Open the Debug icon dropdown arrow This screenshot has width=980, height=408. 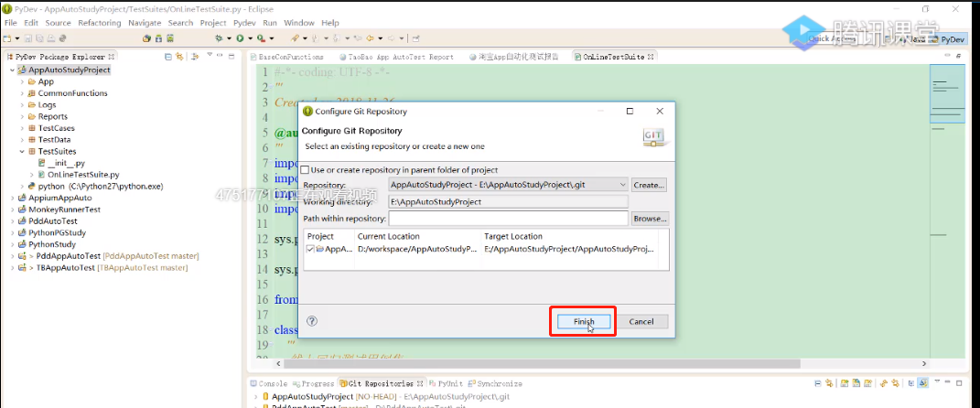(229, 38)
